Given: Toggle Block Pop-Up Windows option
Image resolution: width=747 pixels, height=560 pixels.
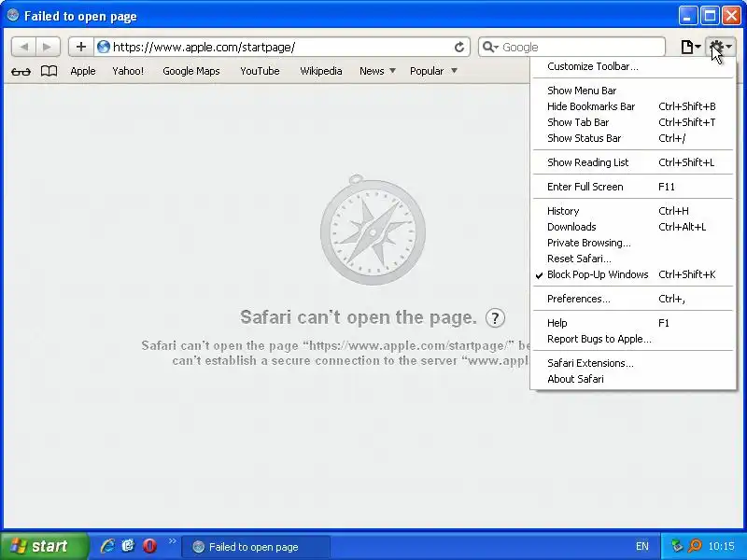Looking at the screenshot, I should click(633, 274).
